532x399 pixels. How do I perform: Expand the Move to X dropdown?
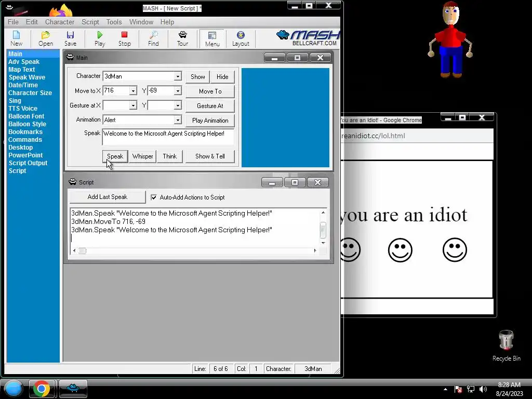click(133, 91)
